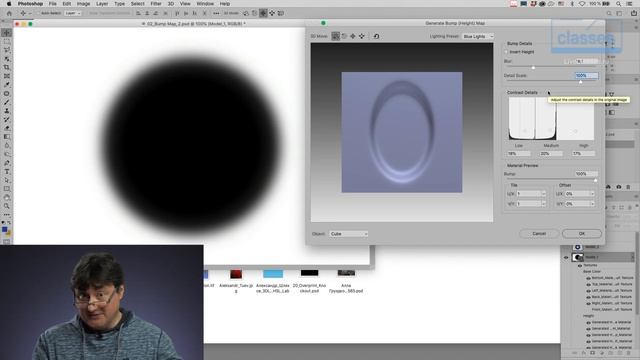
Task: Open the Object dropdown showing Cube
Action: pyautogui.click(x=349, y=234)
